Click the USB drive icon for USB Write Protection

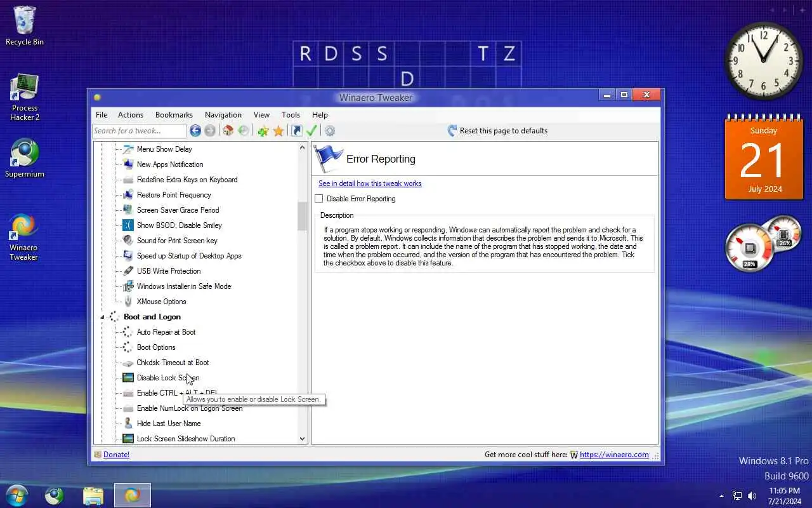coord(128,271)
